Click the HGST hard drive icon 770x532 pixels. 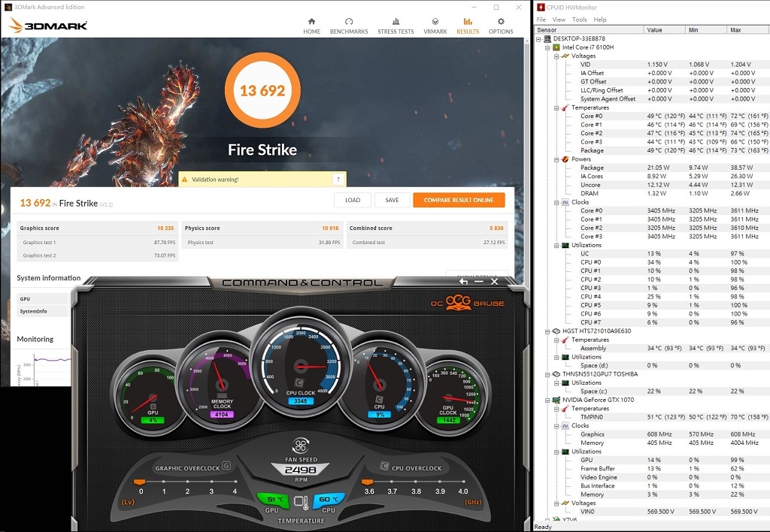click(556, 331)
